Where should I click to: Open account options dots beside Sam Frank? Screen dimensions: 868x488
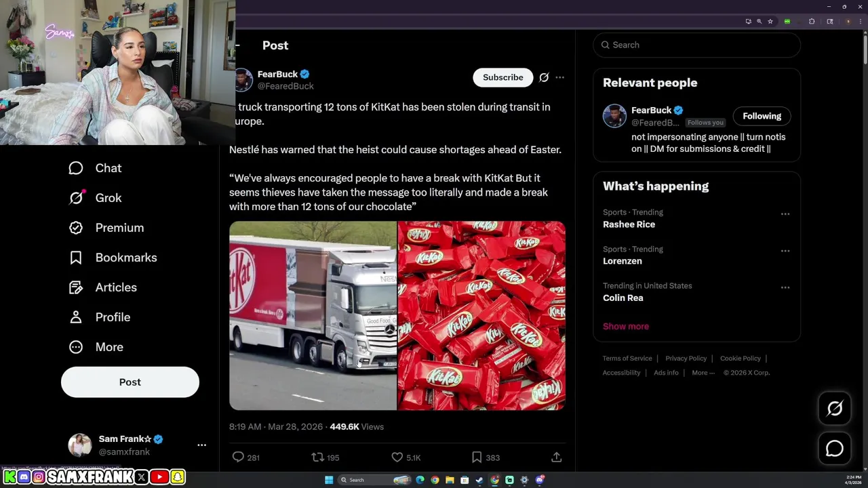(x=201, y=445)
